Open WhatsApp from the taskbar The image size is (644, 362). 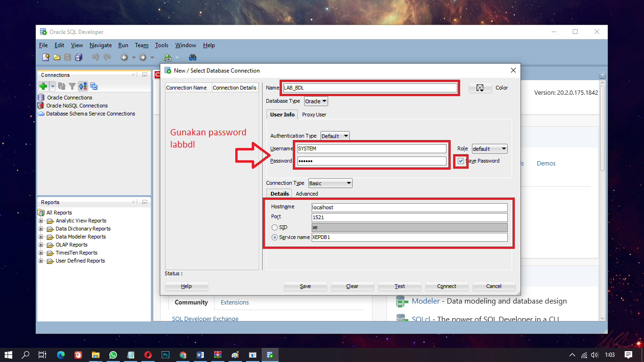113,355
